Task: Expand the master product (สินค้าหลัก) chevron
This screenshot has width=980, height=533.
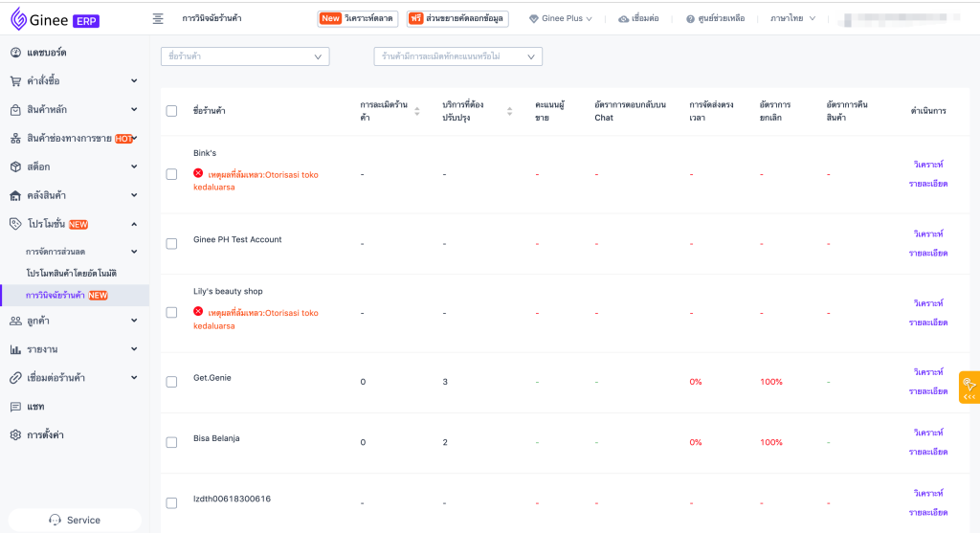Action: 134,109
